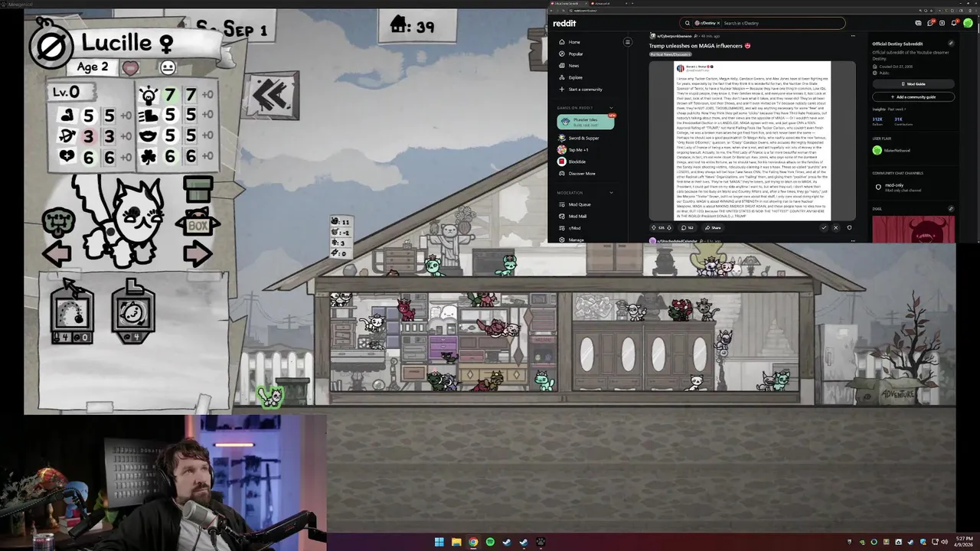The width and height of the screenshot is (980, 551).
Task: Click the lightbulb intelligence stat icon
Action: tap(149, 95)
